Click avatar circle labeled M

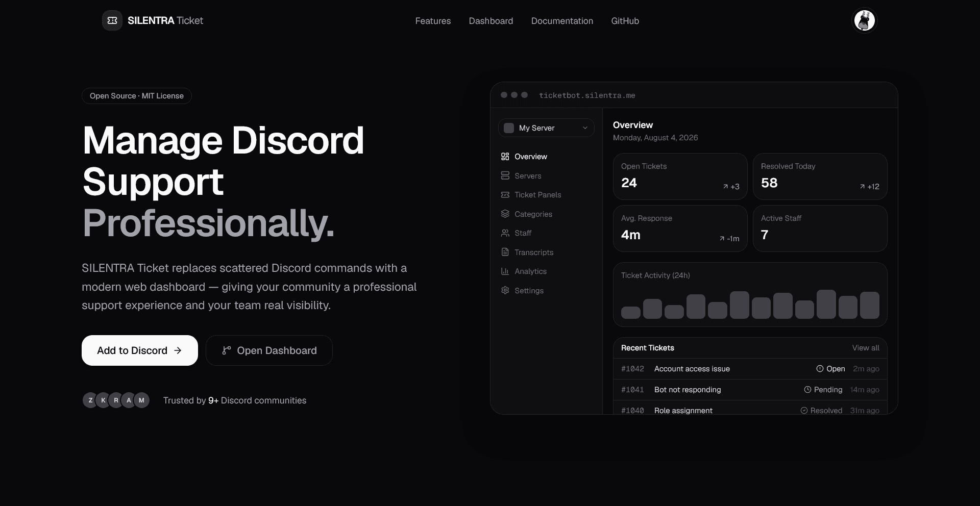click(141, 400)
